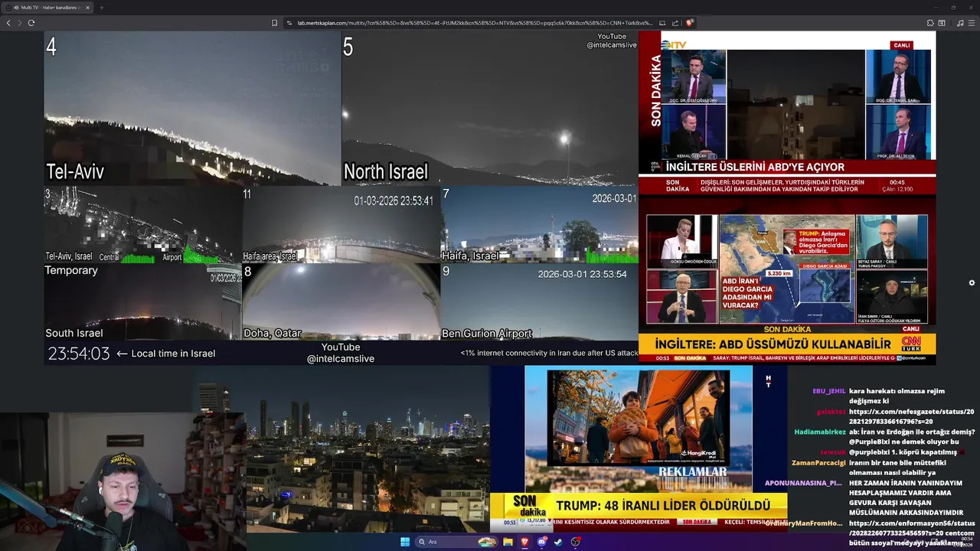The height and width of the screenshot is (551, 980).
Task: Click the NTV live stream video
Action: tap(787, 112)
